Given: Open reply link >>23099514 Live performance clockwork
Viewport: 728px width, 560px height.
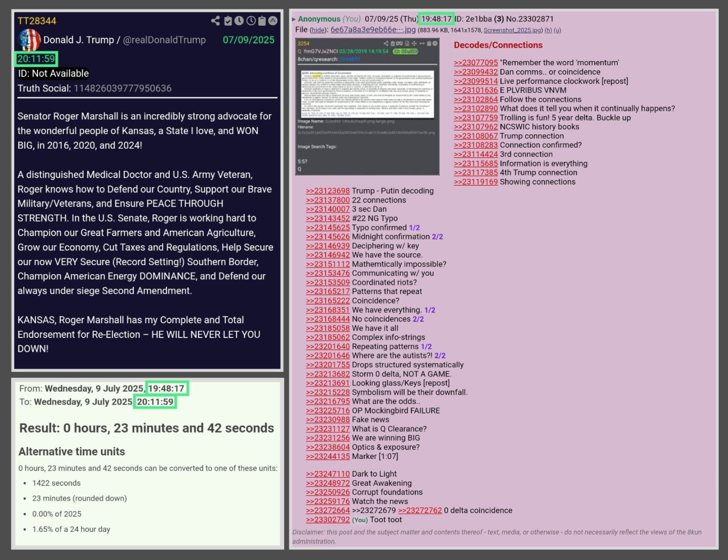Looking at the screenshot, I should [476, 81].
